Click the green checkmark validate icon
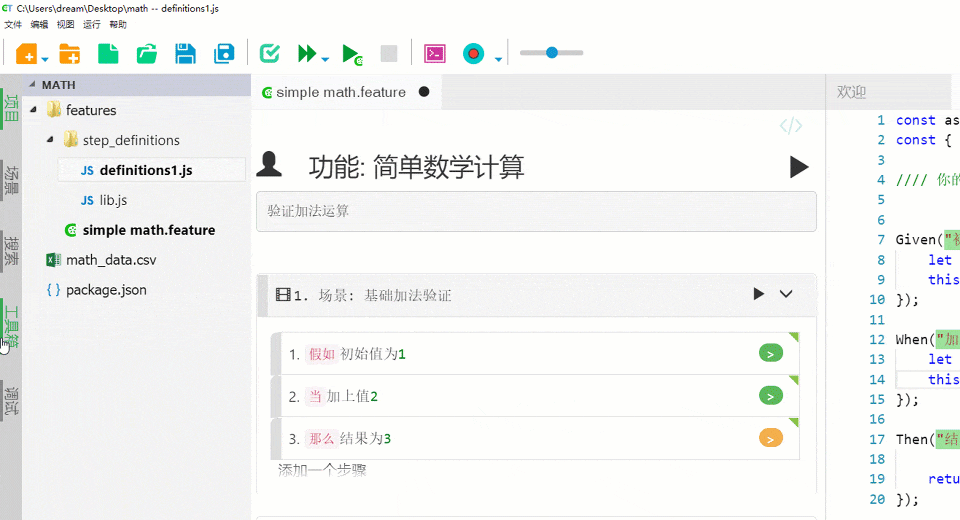Screen dimensions: 960x520 pyautogui.click(x=269, y=54)
